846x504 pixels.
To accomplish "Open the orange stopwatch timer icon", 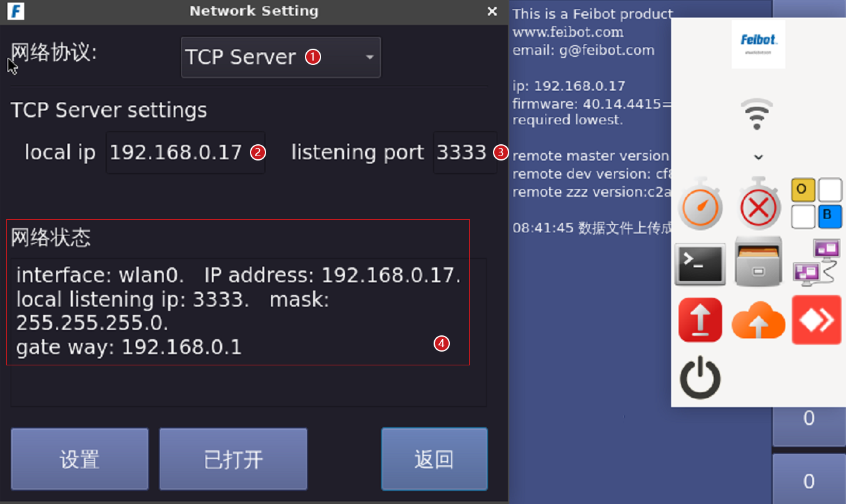I will click(700, 204).
